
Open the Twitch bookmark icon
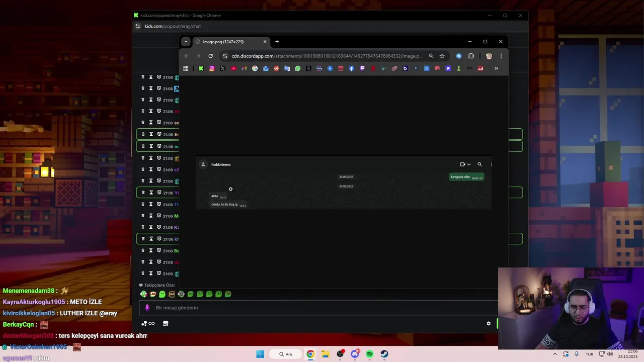click(362, 68)
